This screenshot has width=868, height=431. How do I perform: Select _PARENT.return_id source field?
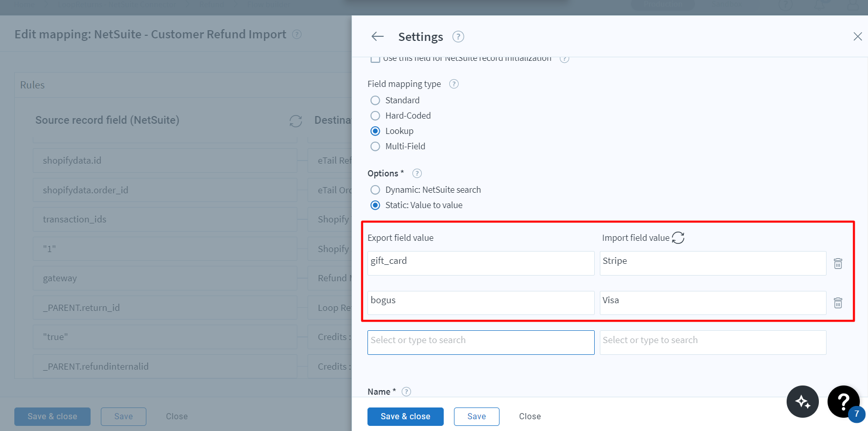pyautogui.click(x=165, y=308)
